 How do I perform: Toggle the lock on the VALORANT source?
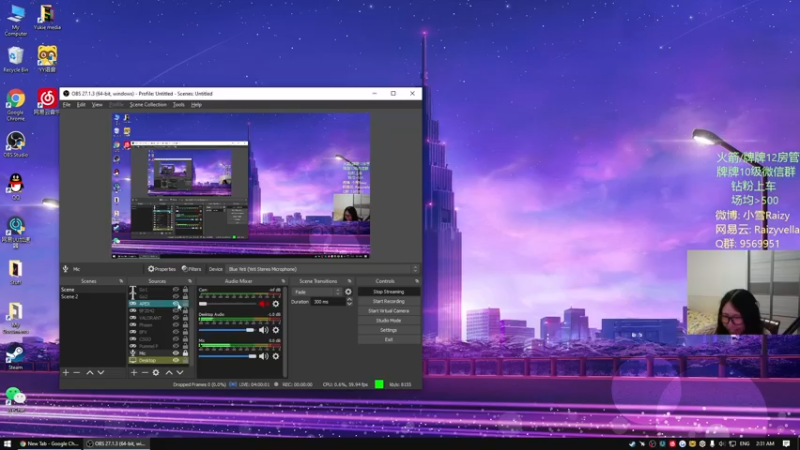point(185,318)
